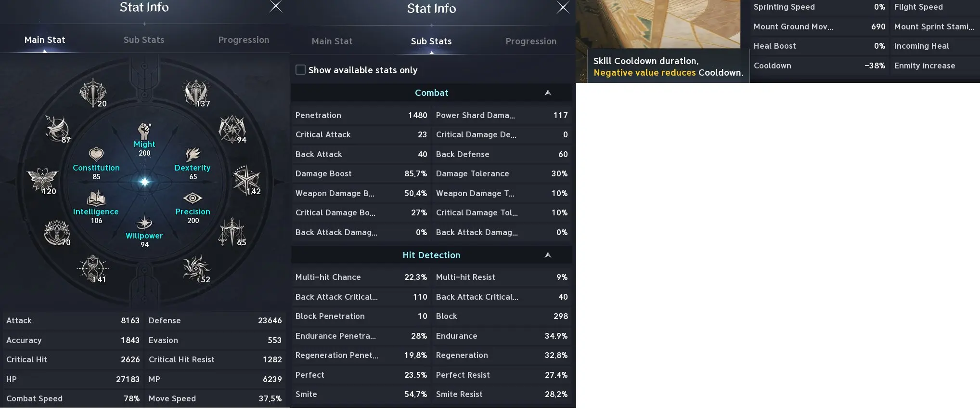This screenshot has height=410, width=980.
Task: Select the star emblem showing 142
Action: [246, 179]
